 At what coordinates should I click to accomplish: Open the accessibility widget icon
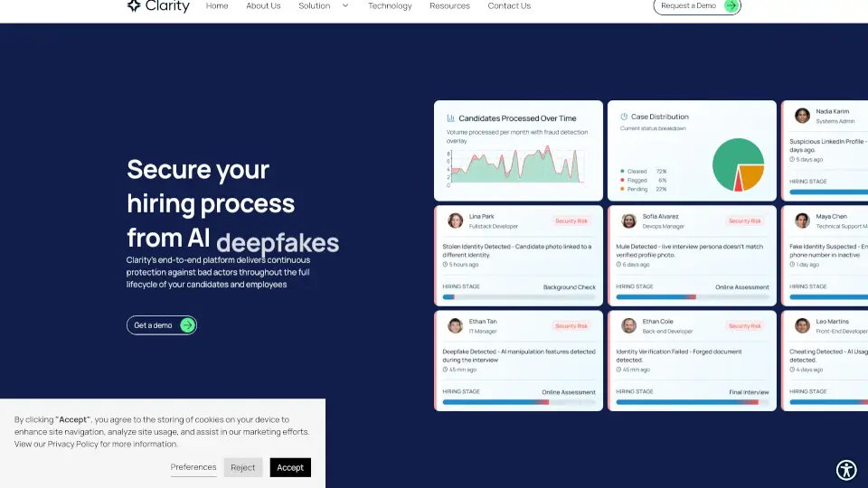(x=846, y=469)
